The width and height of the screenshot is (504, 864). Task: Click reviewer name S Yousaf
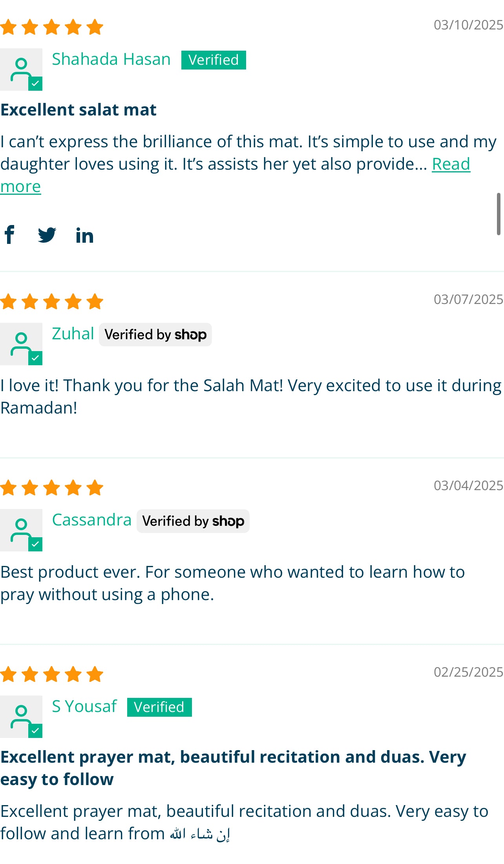pos(84,706)
